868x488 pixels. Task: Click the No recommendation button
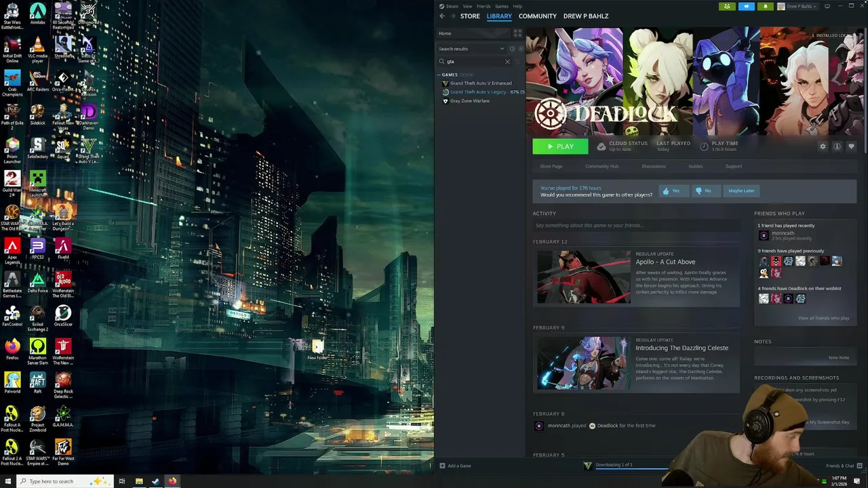coord(705,191)
